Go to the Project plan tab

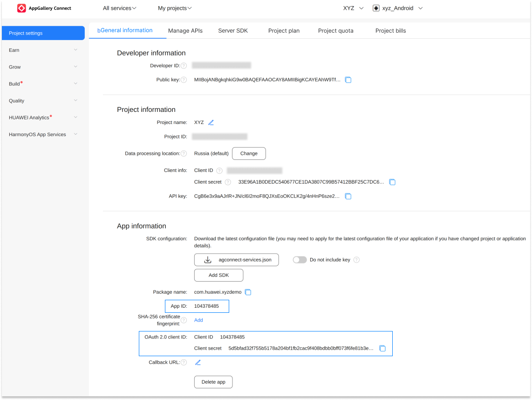coord(284,31)
